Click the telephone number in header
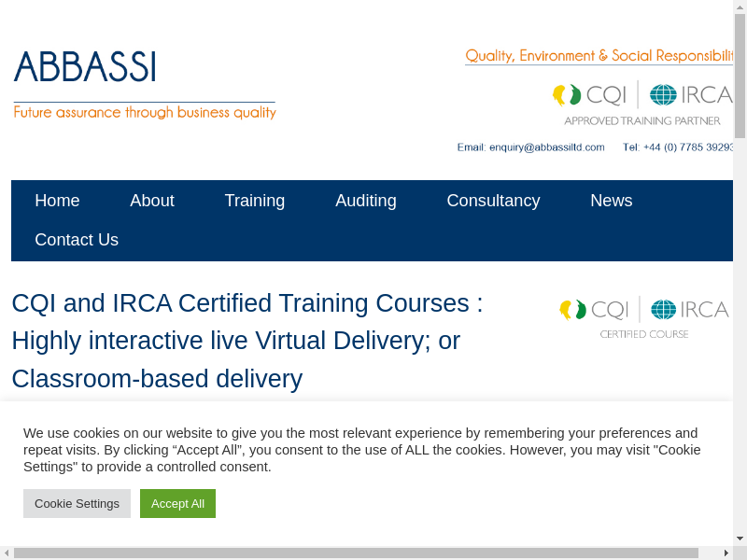The image size is (747, 560). [680, 147]
